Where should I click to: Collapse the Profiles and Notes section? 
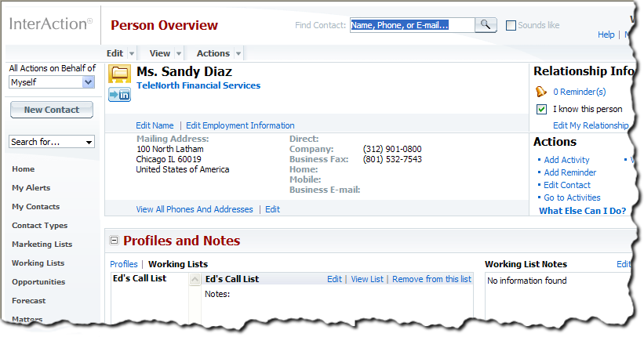pos(115,240)
